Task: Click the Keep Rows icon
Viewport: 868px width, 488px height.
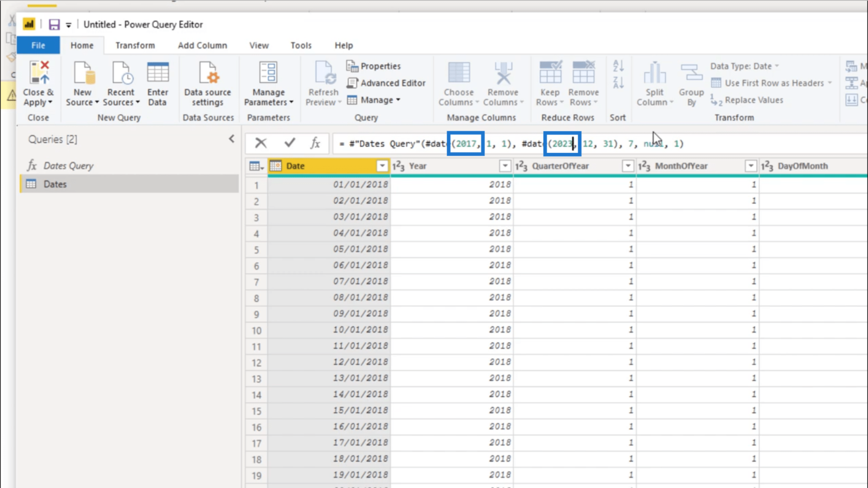Action: point(550,72)
